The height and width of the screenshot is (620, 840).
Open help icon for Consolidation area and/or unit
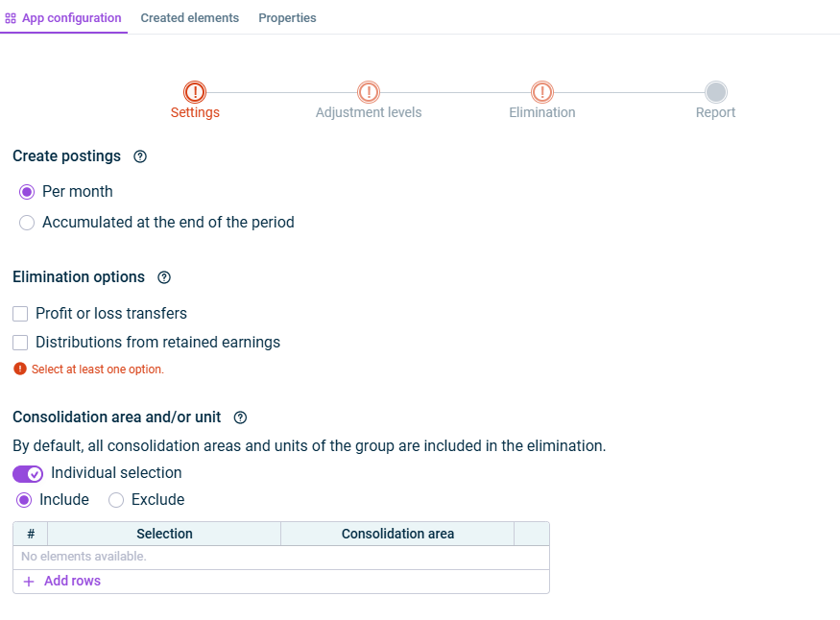[240, 417]
